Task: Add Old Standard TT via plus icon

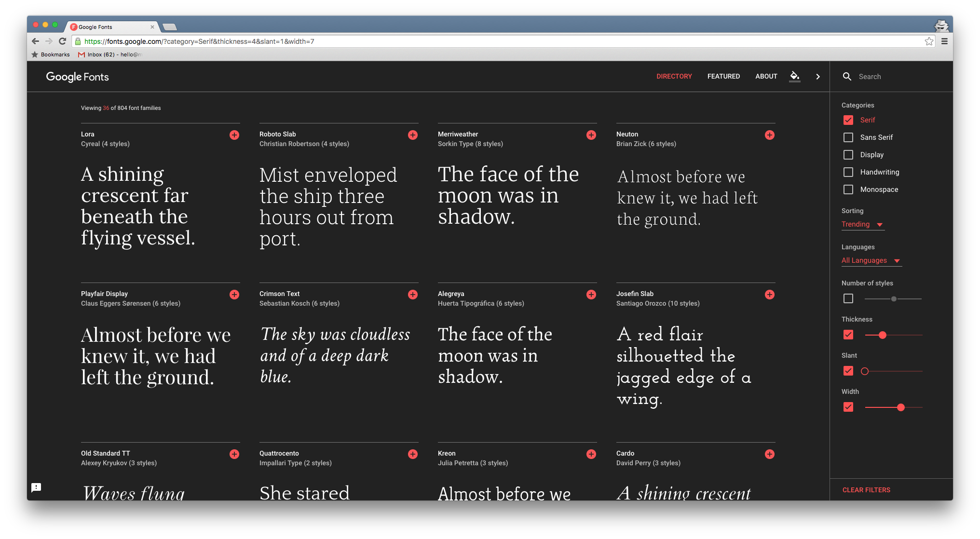Action: point(234,454)
